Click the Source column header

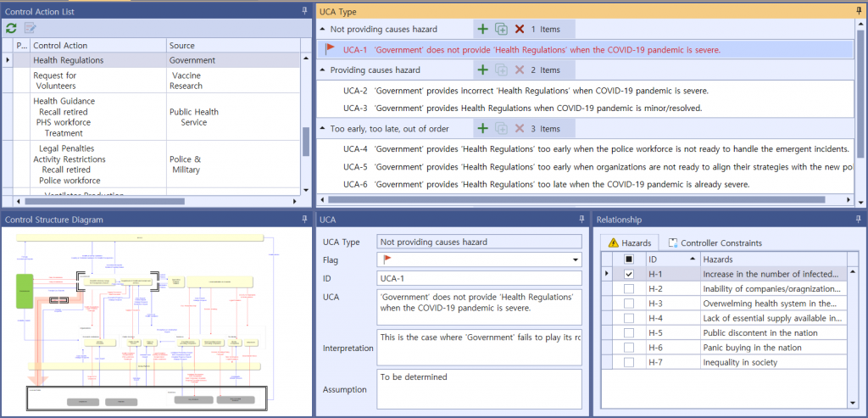233,46
